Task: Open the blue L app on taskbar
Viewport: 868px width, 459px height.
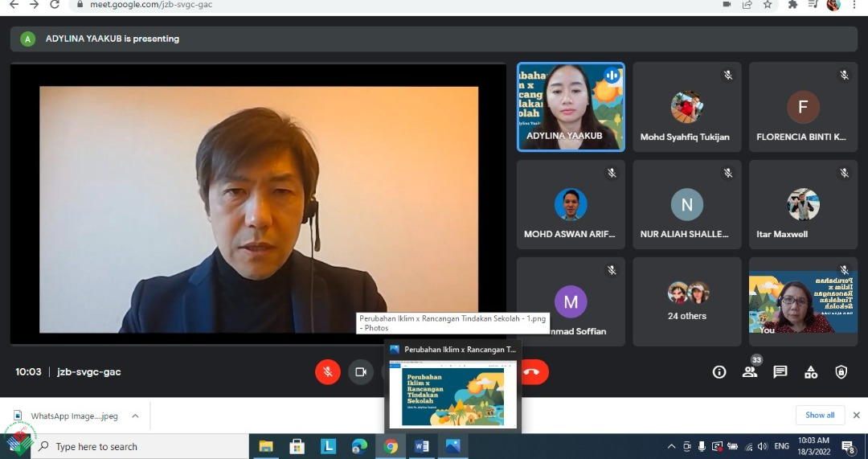Action: (328, 446)
